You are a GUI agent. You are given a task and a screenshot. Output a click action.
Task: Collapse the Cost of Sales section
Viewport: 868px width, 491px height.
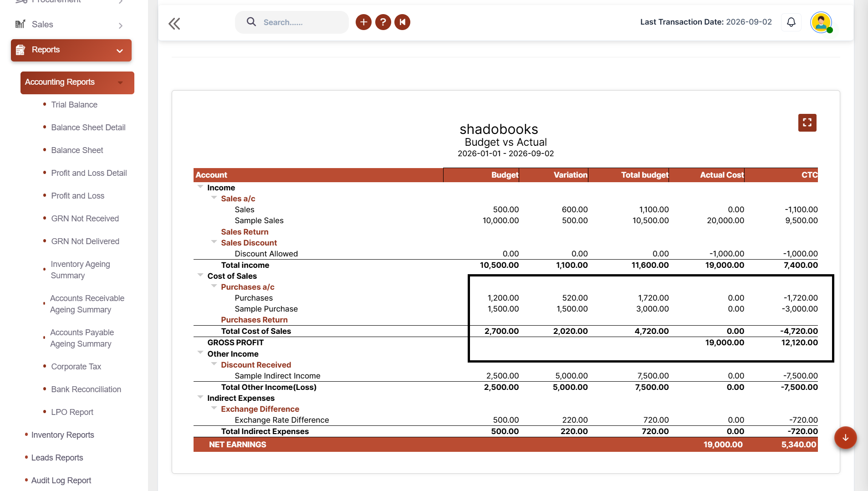coord(200,275)
